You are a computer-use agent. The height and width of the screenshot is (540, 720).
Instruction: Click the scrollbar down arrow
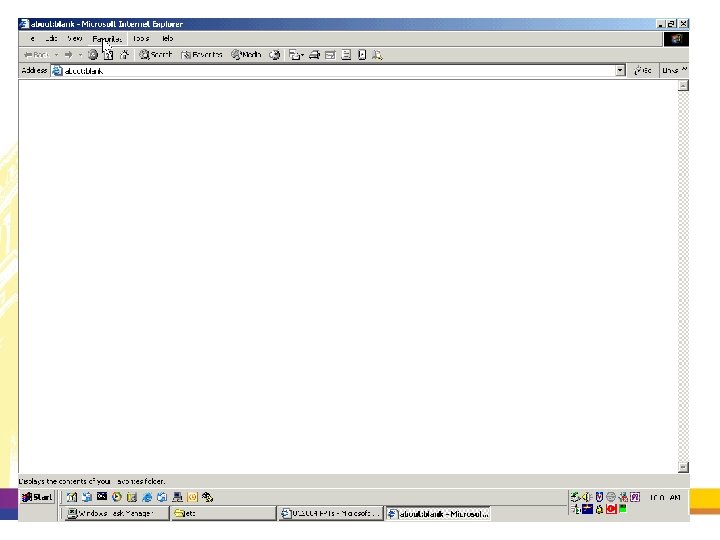[x=683, y=467]
